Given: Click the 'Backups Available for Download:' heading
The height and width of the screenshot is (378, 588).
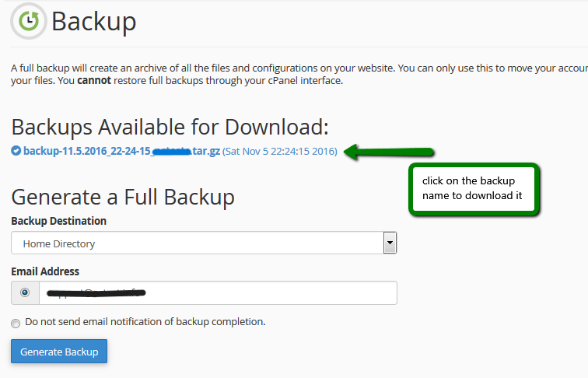Looking at the screenshot, I should click(x=170, y=127).
